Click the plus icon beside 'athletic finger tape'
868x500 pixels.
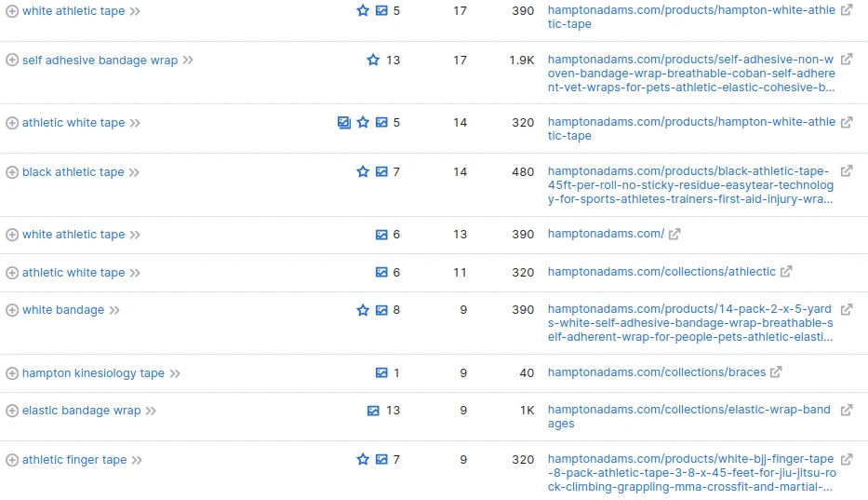(11, 460)
